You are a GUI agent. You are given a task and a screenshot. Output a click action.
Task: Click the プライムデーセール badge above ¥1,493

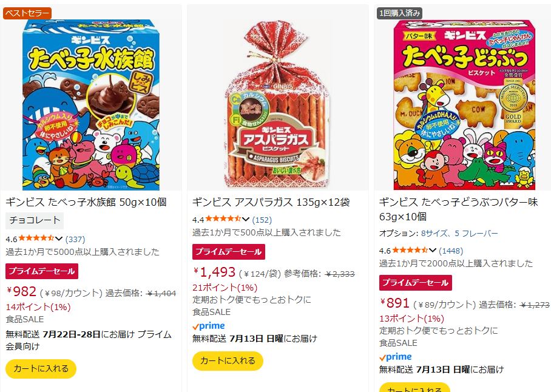pyautogui.click(x=229, y=252)
